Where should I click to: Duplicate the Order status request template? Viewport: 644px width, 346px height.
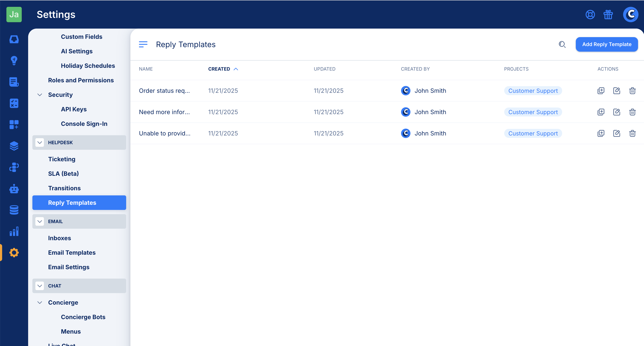click(601, 91)
